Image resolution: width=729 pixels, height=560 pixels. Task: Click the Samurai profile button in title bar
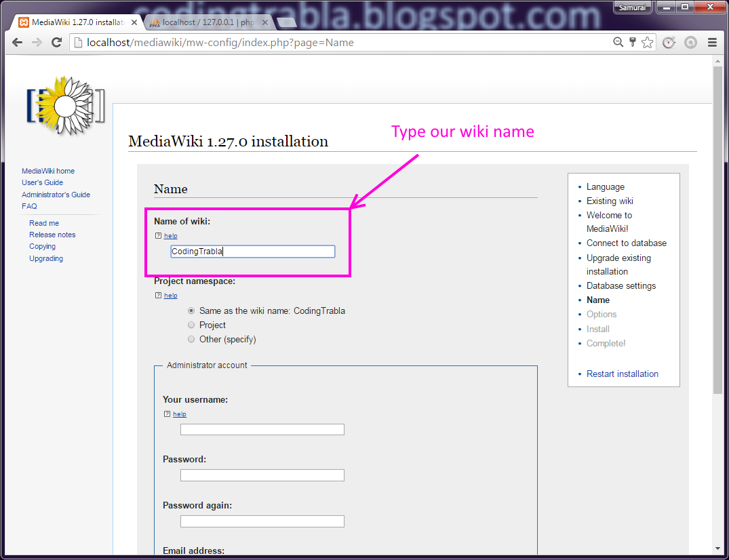coord(632,7)
